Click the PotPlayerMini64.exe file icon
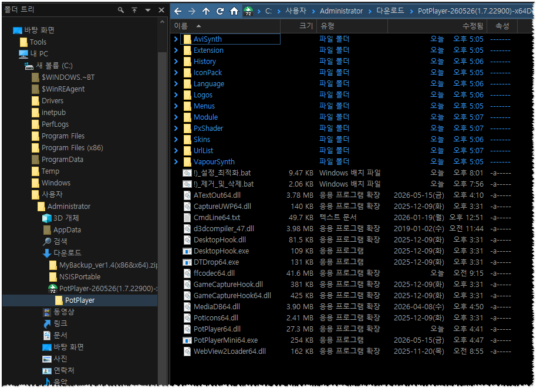 (187, 340)
